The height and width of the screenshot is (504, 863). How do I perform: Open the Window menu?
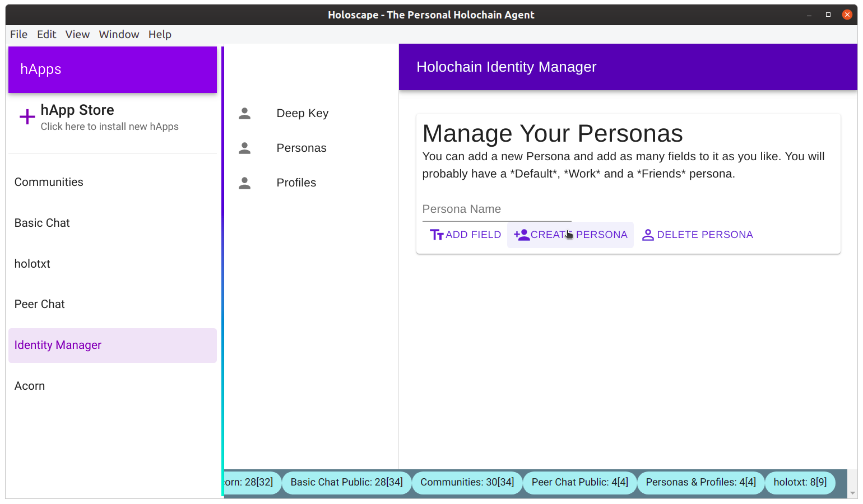tap(119, 34)
